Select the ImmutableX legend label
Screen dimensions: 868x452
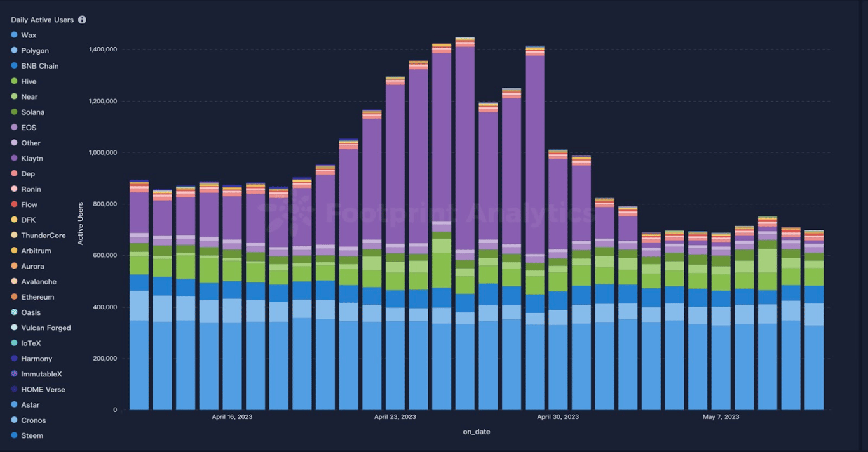point(41,375)
